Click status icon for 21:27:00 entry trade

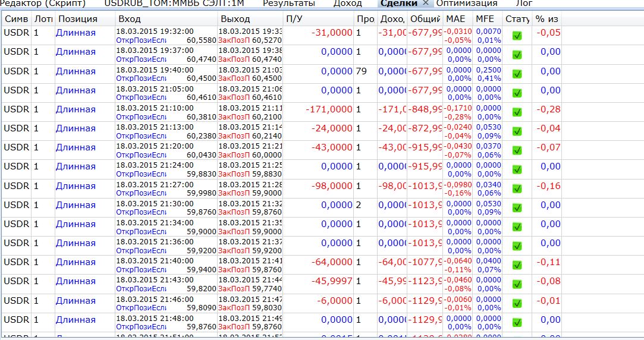[x=517, y=189]
